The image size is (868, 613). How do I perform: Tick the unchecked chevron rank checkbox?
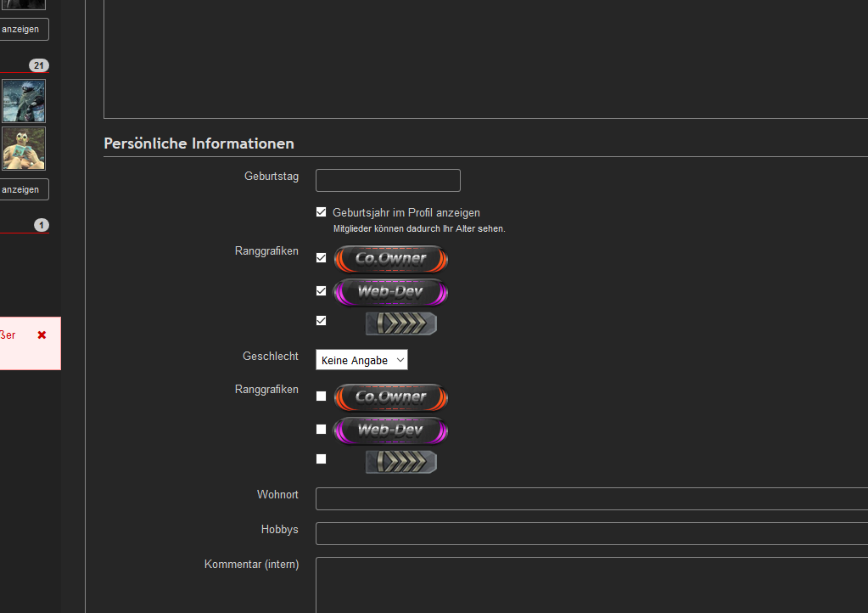pyautogui.click(x=321, y=458)
